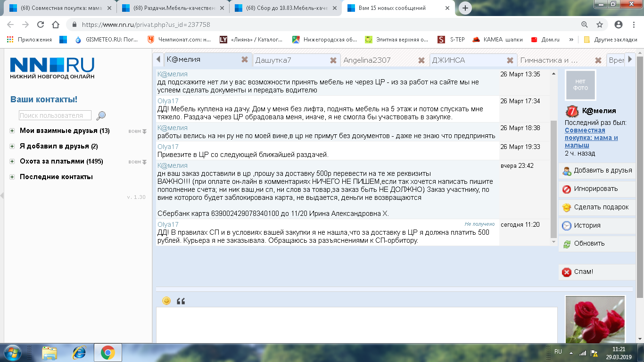Click the message compose text area
This screenshot has width=644, height=362.
point(357,325)
